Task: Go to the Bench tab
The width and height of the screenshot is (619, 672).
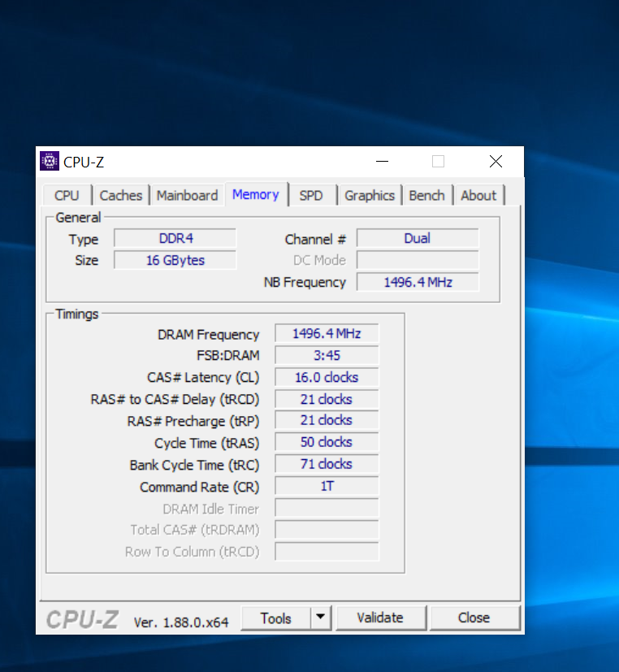Action: 426,196
